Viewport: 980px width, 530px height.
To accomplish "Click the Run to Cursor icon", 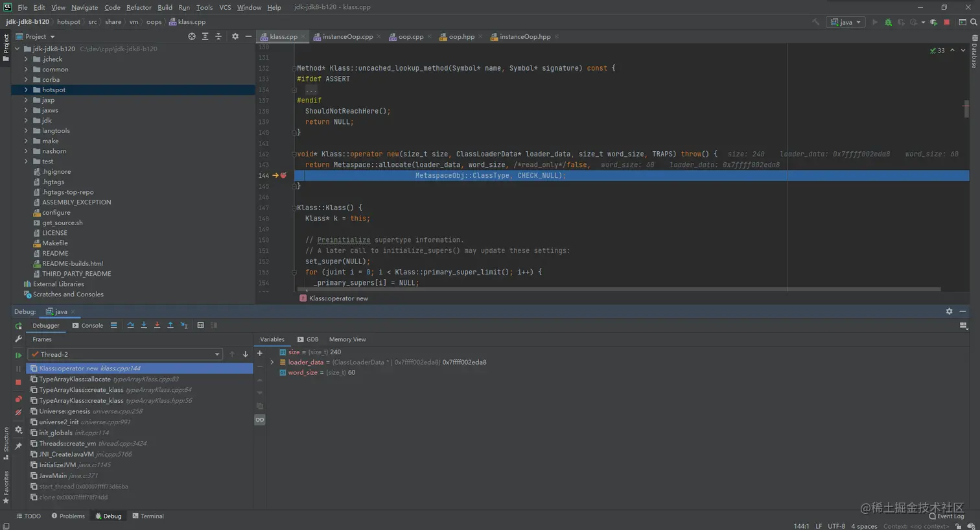I will point(184,326).
